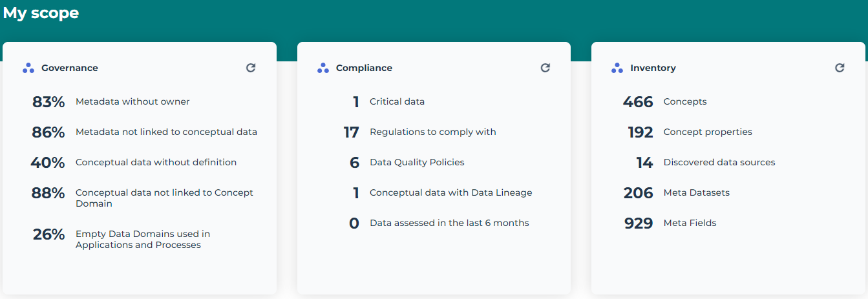The image size is (868, 299).
Task: Open Data Quality Policies
Action: point(417,163)
